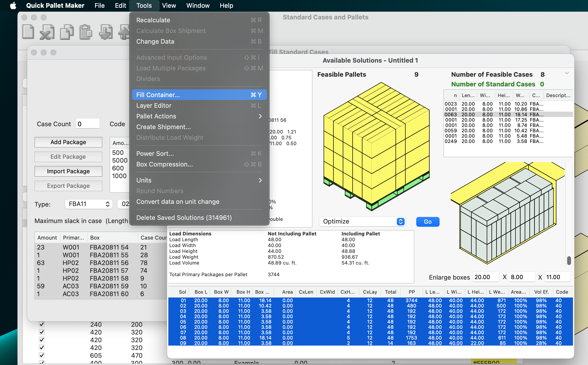Open the Edit menu
588x365 pixels.
coord(120,5)
